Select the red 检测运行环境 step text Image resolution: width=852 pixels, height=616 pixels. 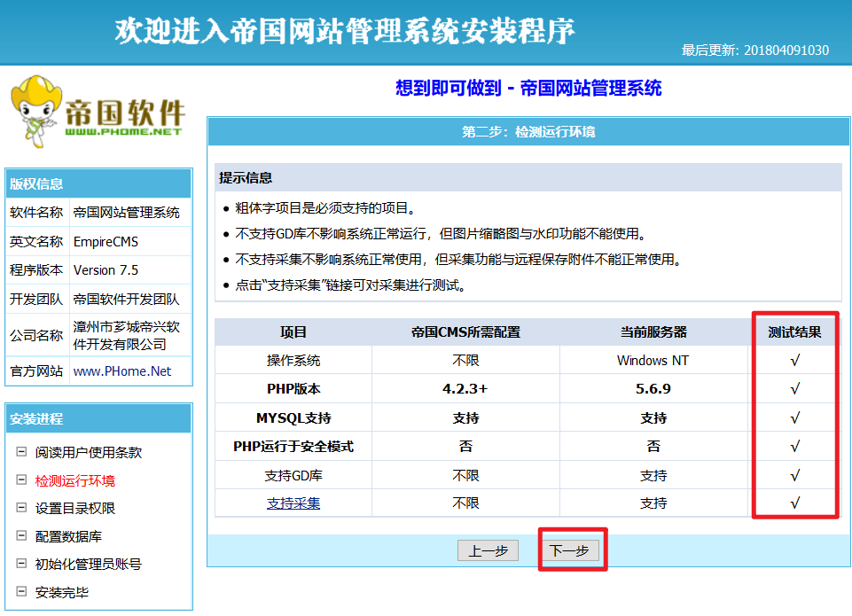pyautogui.click(x=75, y=480)
